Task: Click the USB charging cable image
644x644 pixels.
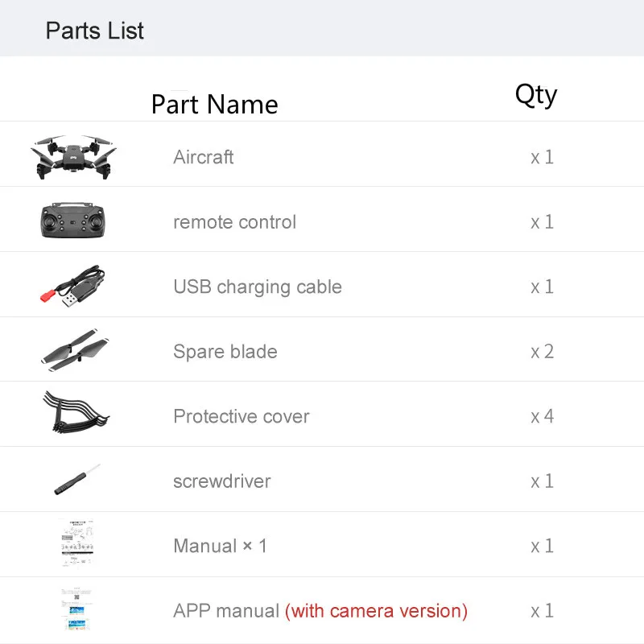Action: (x=72, y=286)
